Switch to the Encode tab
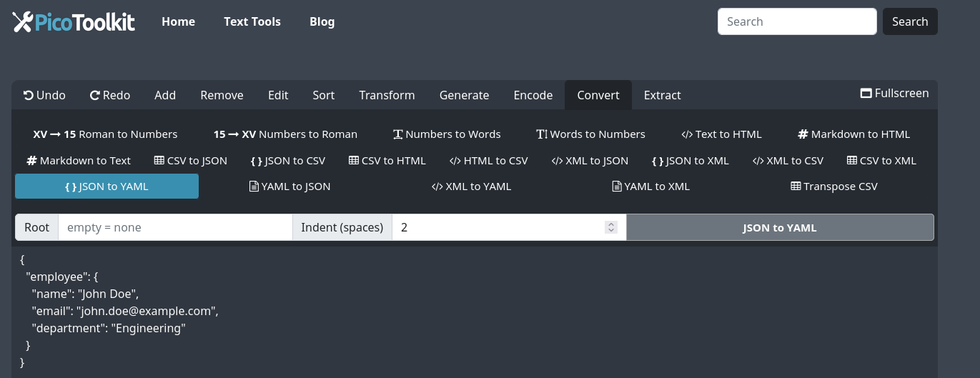Viewport: 980px width, 378px height. (533, 95)
